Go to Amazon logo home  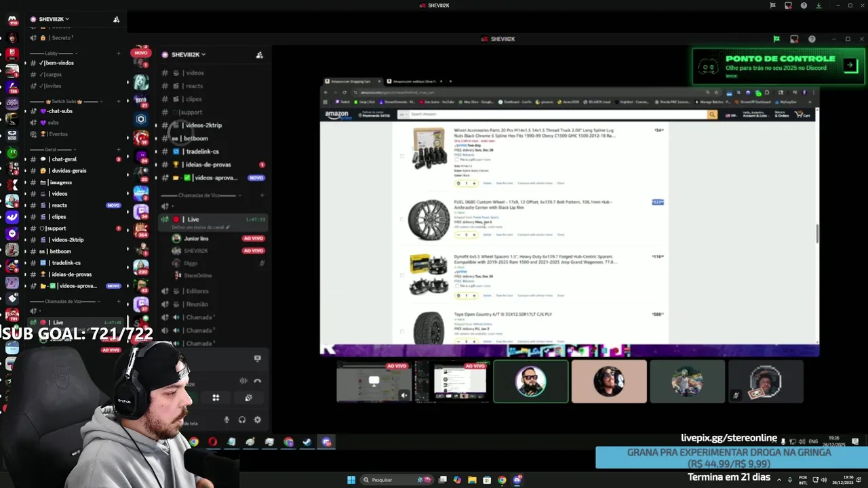(x=337, y=115)
